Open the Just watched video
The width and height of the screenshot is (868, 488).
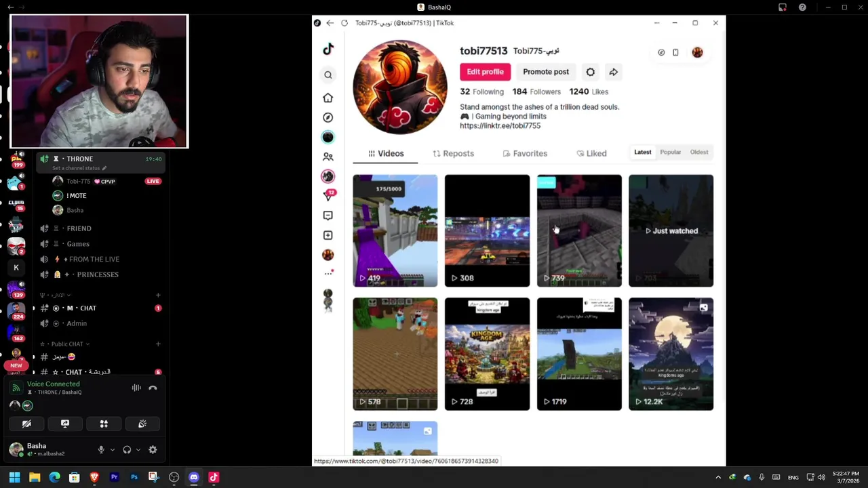click(671, 230)
